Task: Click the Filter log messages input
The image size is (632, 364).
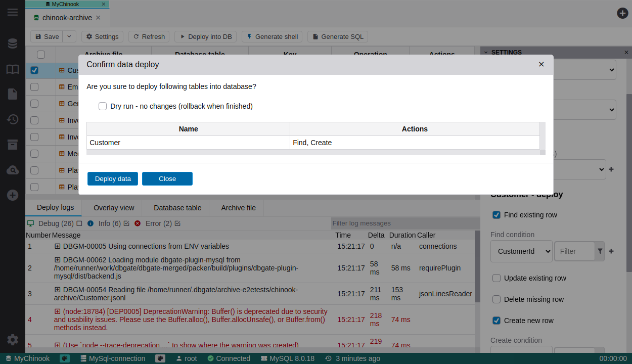Action: (x=404, y=223)
